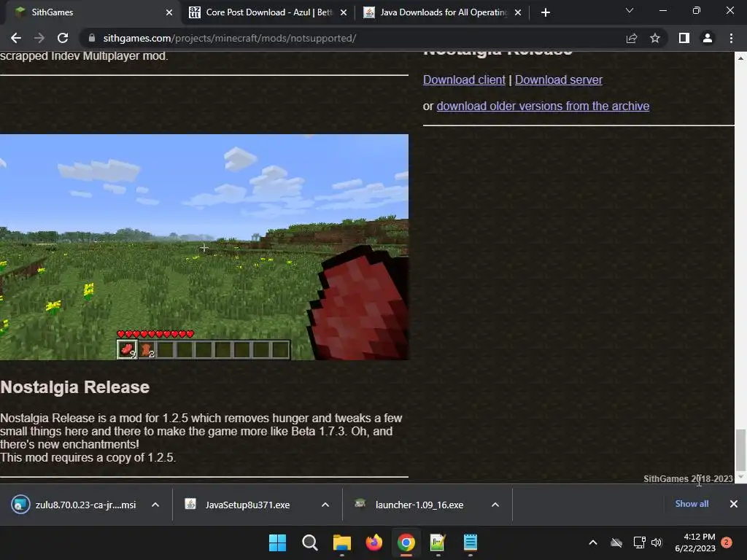The height and width of the screenshot is (560, 747).
Task: Open download older versions from the archive
Action: (x=543, y=106)
